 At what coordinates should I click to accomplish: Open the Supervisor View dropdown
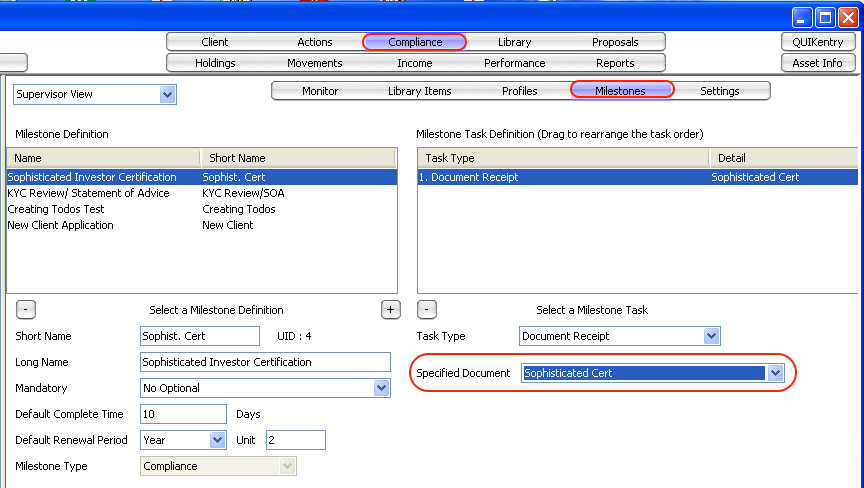click(167, 95)
